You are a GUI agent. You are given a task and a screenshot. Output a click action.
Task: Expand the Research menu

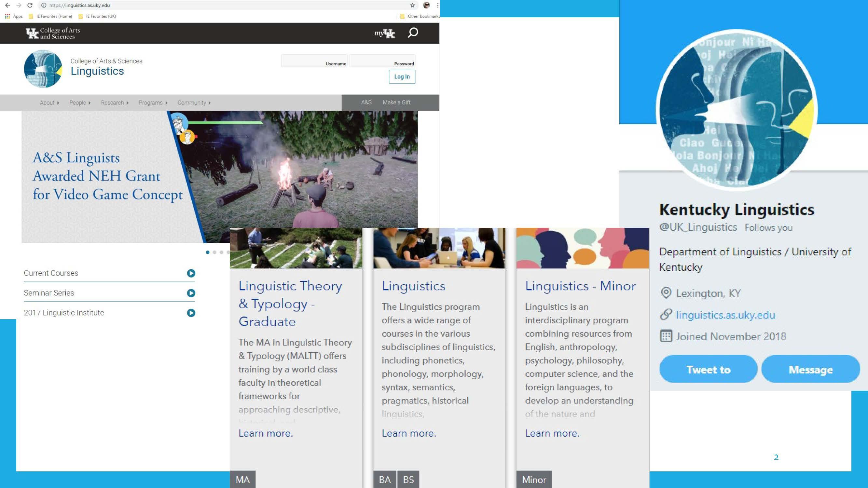pos(115,103)
